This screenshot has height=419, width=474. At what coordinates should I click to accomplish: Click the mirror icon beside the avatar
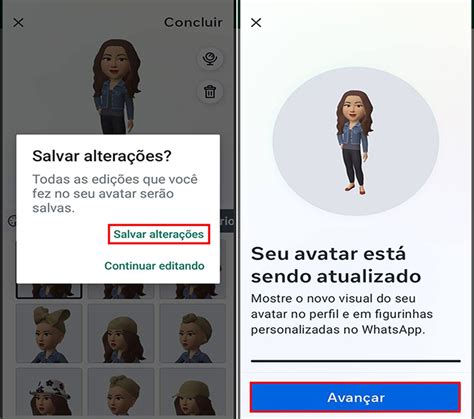pyautogui.click(x=210, y=58)
